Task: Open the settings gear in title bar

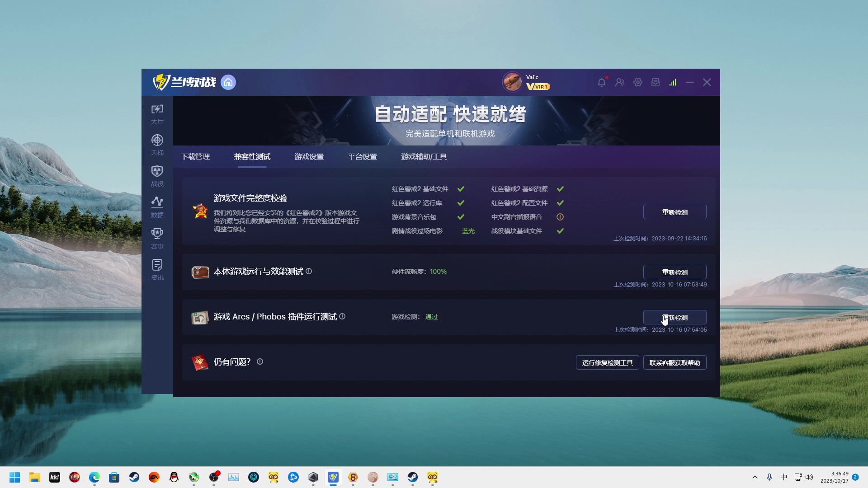Action: 638,82
